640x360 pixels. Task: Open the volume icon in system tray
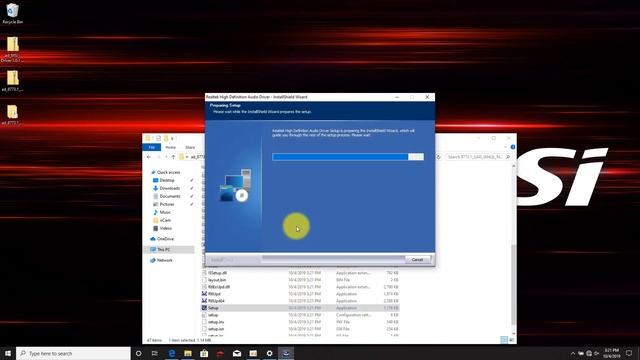click(597, 353)
